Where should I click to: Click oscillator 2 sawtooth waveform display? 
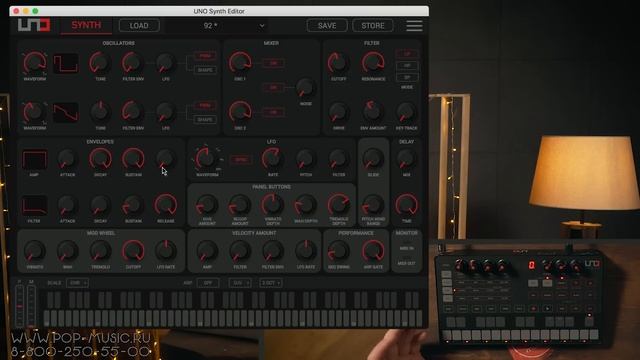coord(65,112)
